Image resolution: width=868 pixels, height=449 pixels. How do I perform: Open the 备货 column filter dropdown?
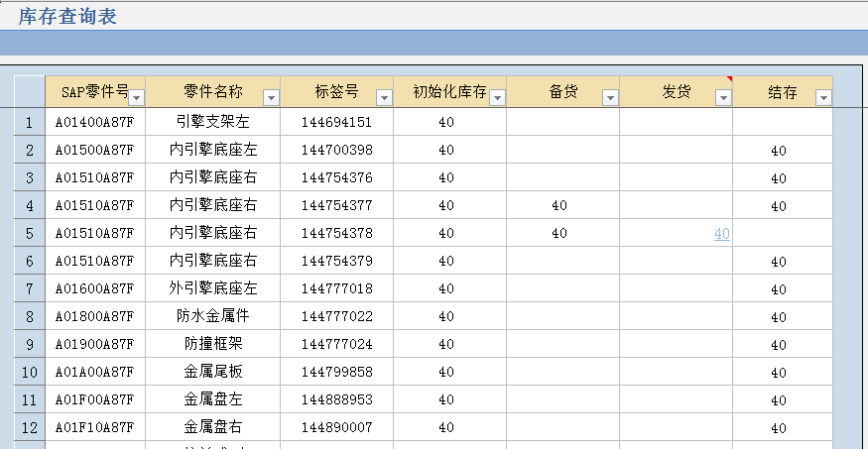tap(611, 98)
